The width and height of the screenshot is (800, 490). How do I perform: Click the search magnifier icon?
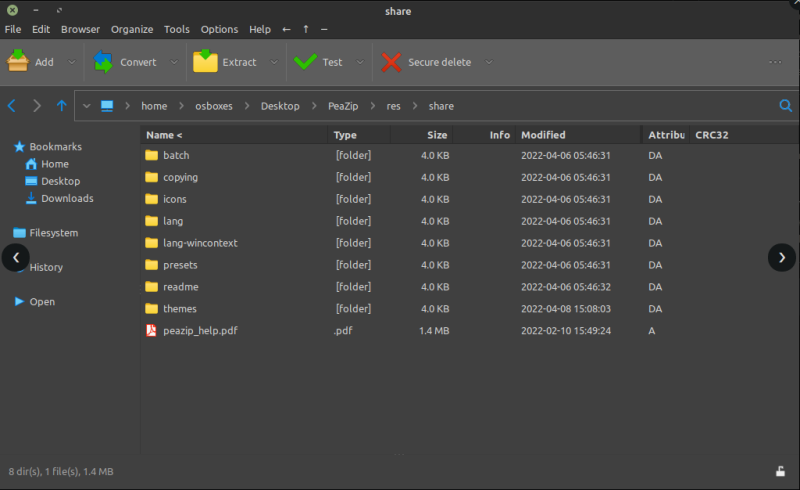tap(785, 106)
